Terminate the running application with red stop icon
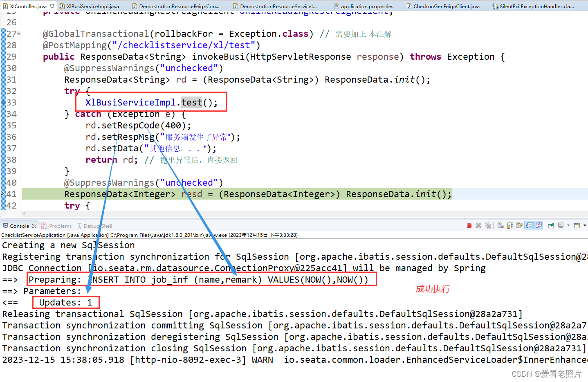 tap(469, 225)
